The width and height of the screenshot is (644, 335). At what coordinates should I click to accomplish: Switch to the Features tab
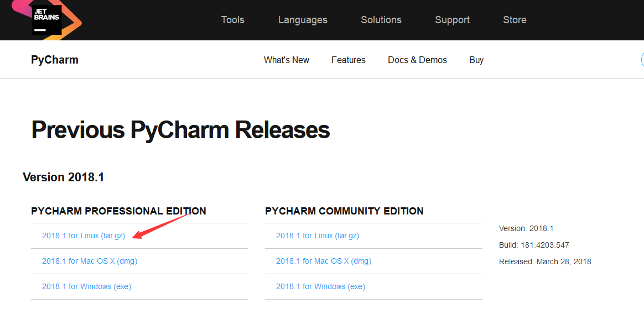[349, 60]
